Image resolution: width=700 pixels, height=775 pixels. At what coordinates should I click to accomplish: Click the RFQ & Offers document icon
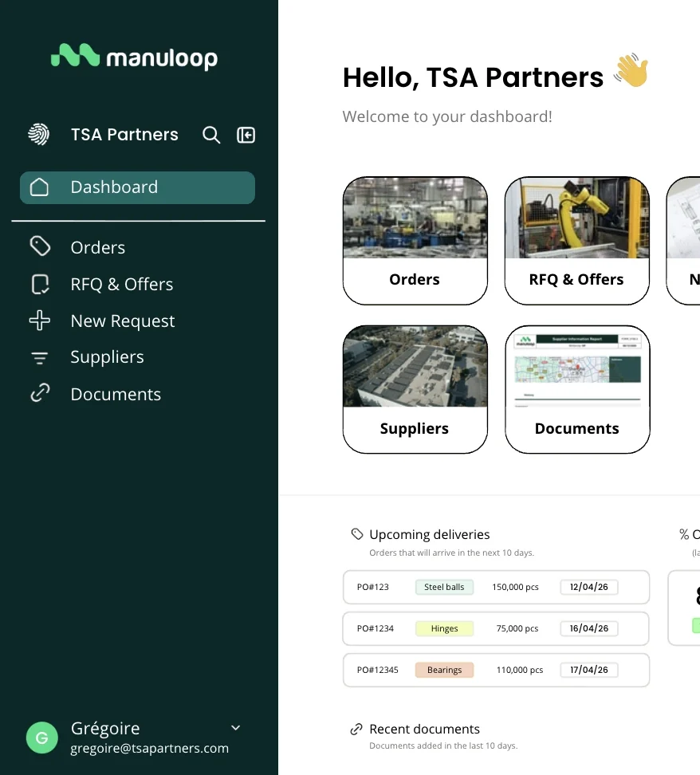40,285
